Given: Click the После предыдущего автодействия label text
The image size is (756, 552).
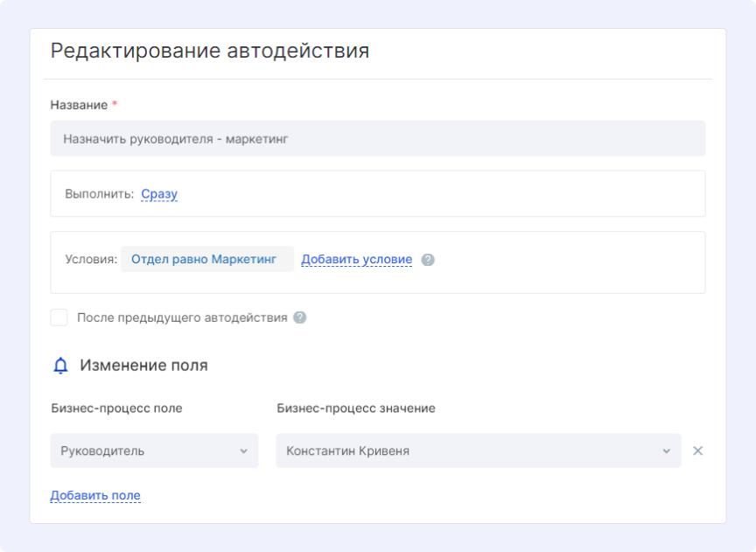Looking at the screenshot, I should coord(182,318).
